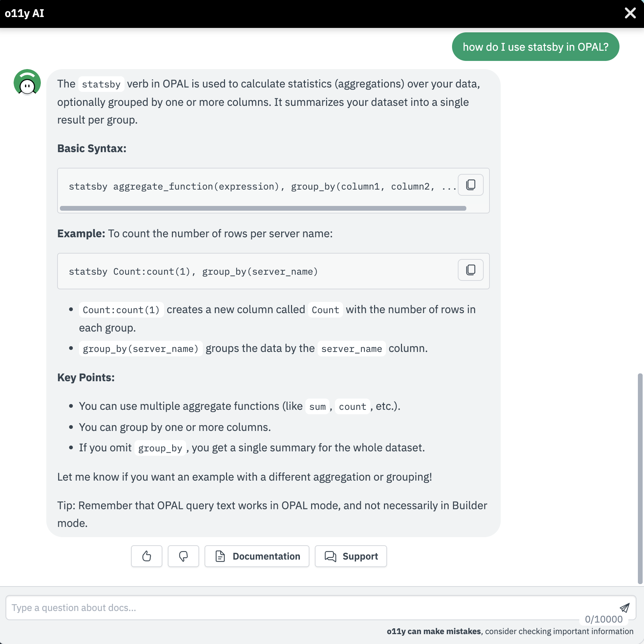Give thumbs down feedback on answer
This screenshot has width=644, height=644.
(183, 556)
